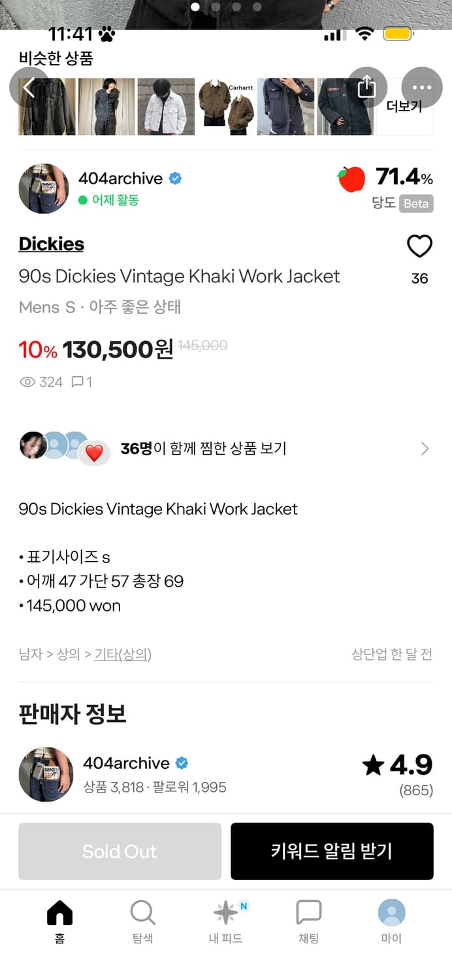This screenshot has height=980, width=452.
Task: Open the 기타(상의) category link
Action: [120, 654]
